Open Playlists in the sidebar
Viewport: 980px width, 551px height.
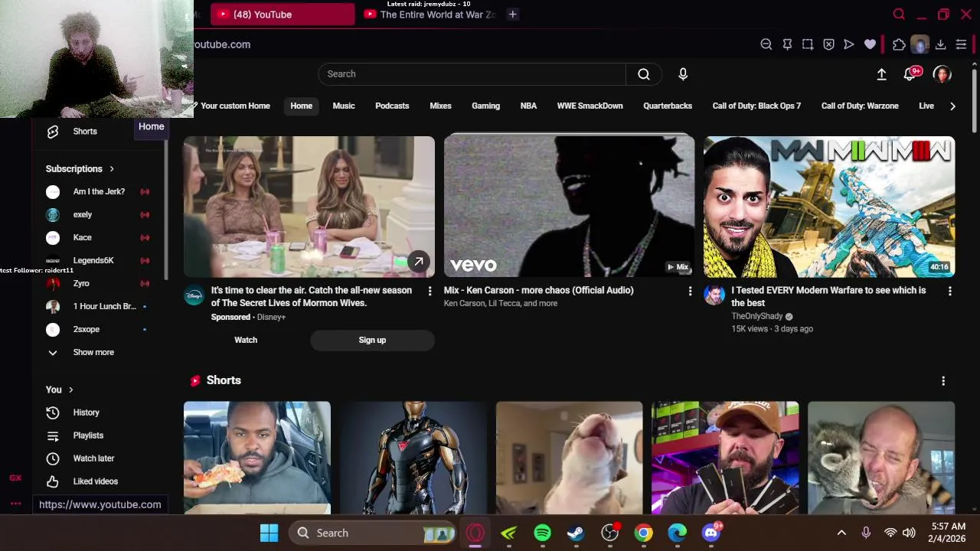click(87, 435)
